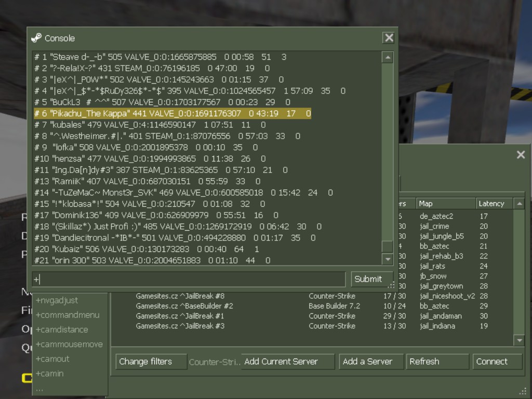Click the "!*klobasa*!" player line in Console
Screen dimensions: 532x399
coord(150,204)
